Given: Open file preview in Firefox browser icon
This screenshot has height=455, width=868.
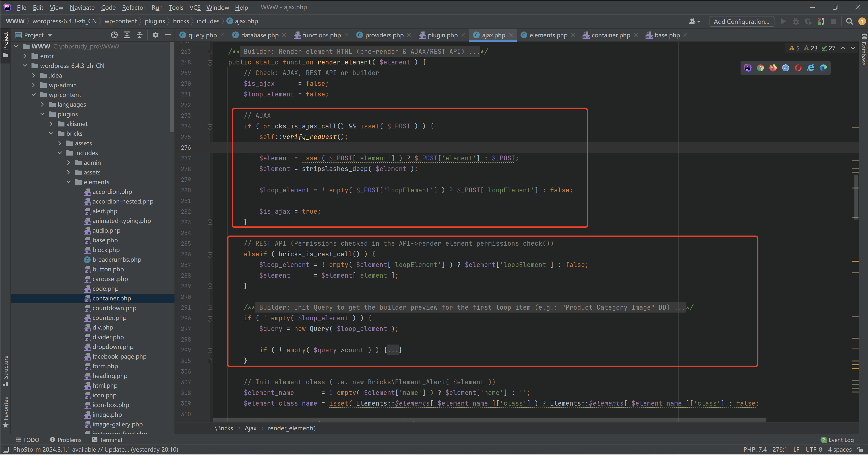Looking at the screenshot, I should [773, 68].
